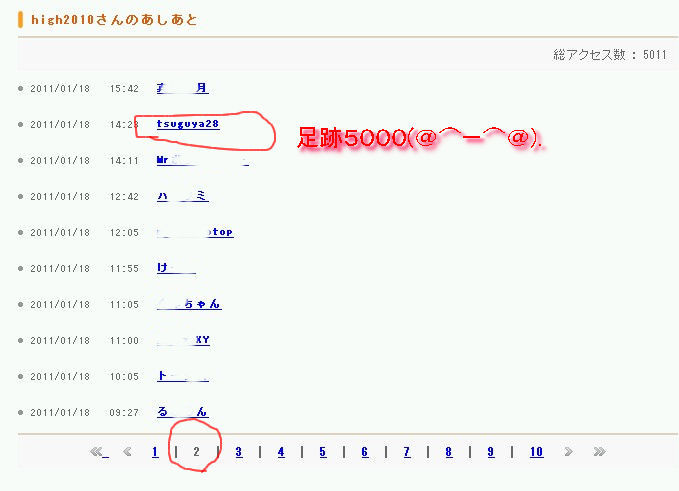Click the previous page arrow icon

coord(127,452)
